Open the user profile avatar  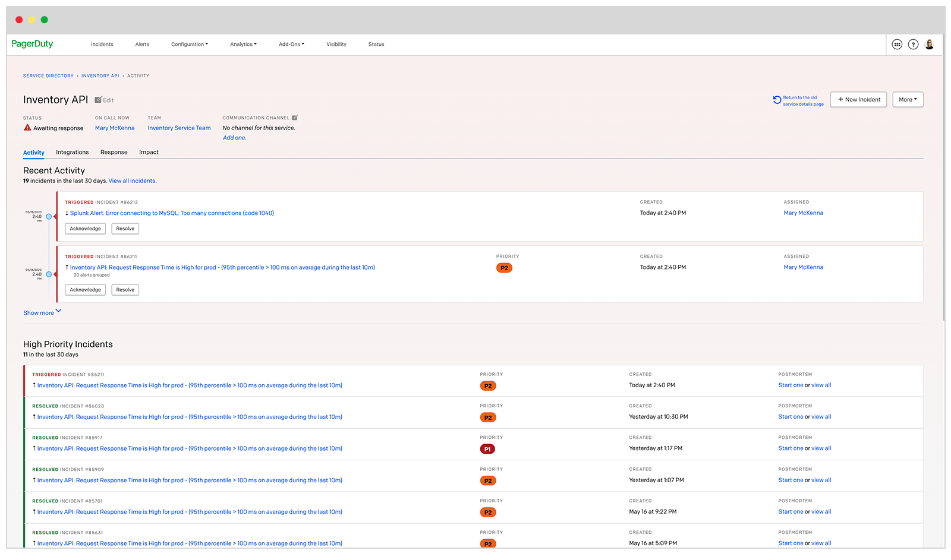point(930,45)
